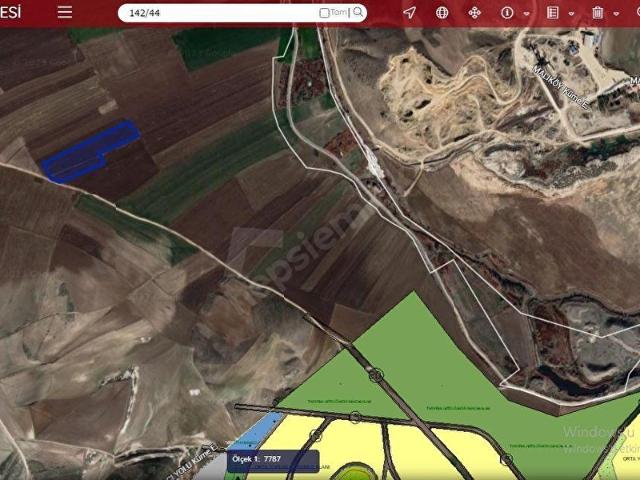640x480 pixels.
Task: Click the Ölçek 1: 7787 scale box
Action: [272, 460]
